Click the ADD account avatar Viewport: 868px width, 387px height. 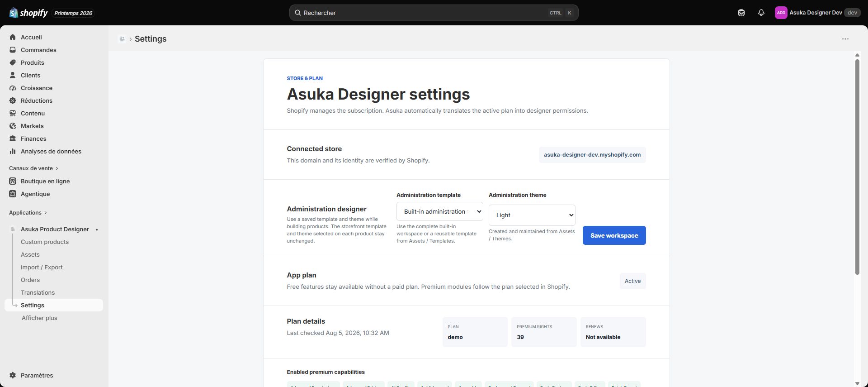[781, 13]
